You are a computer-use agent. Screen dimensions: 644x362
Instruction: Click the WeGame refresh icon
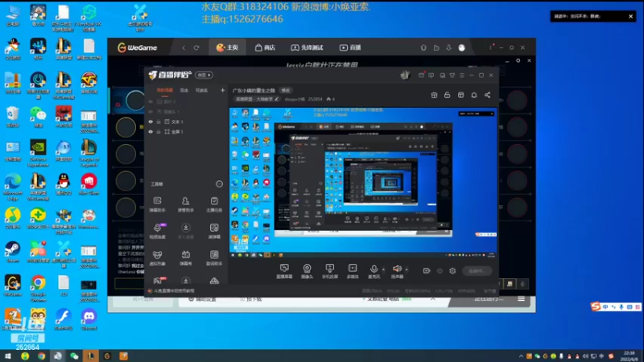pos(196,47)
